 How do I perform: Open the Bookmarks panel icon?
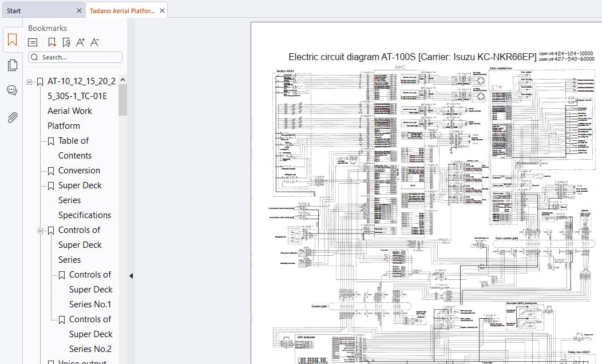pyautogui.click(x=12, y=41)
